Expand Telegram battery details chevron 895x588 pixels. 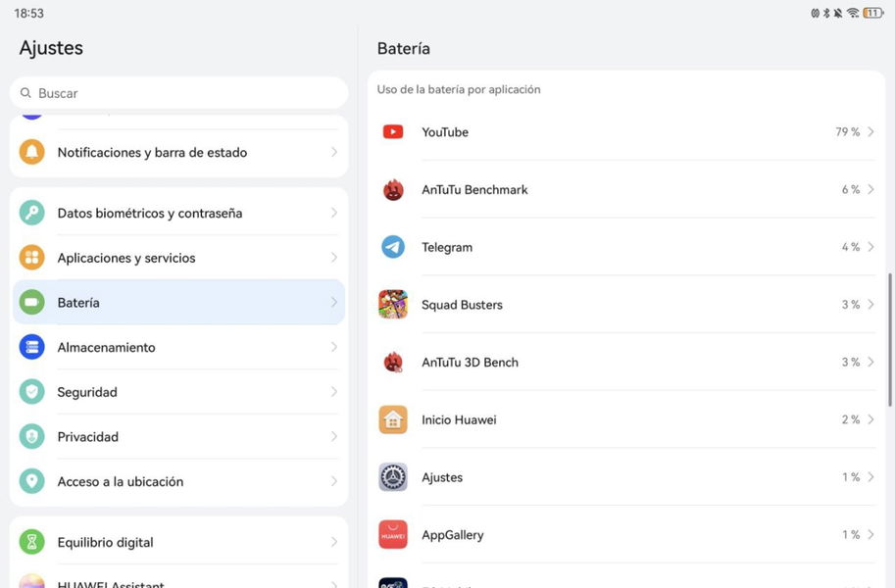(x=870, y=247)
